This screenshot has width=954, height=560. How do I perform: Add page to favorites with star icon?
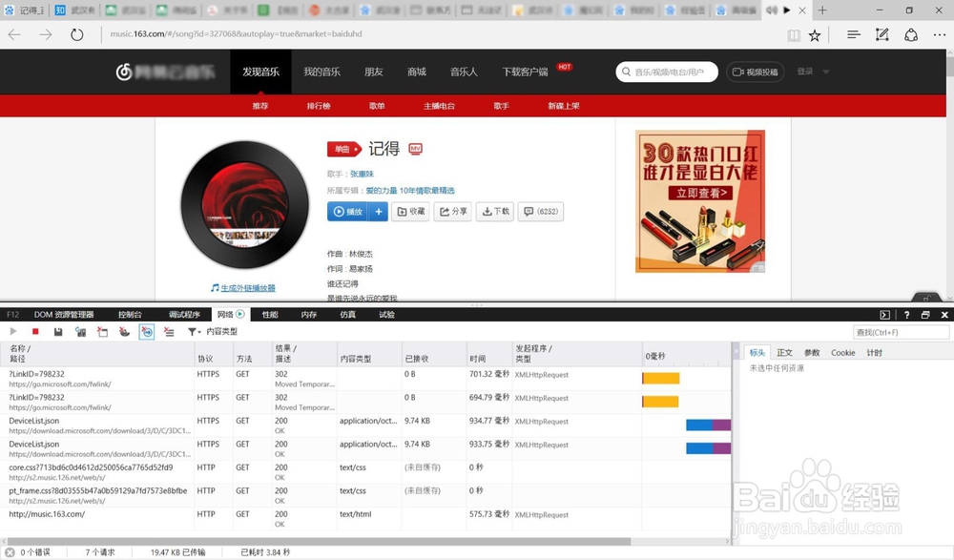(x=815, y=35)
